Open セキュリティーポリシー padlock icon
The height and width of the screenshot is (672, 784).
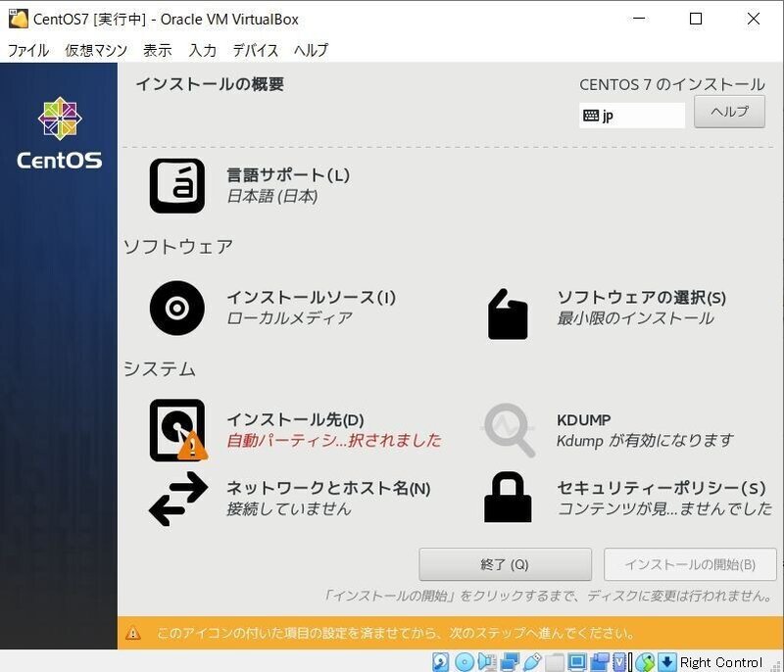[508, 497]
